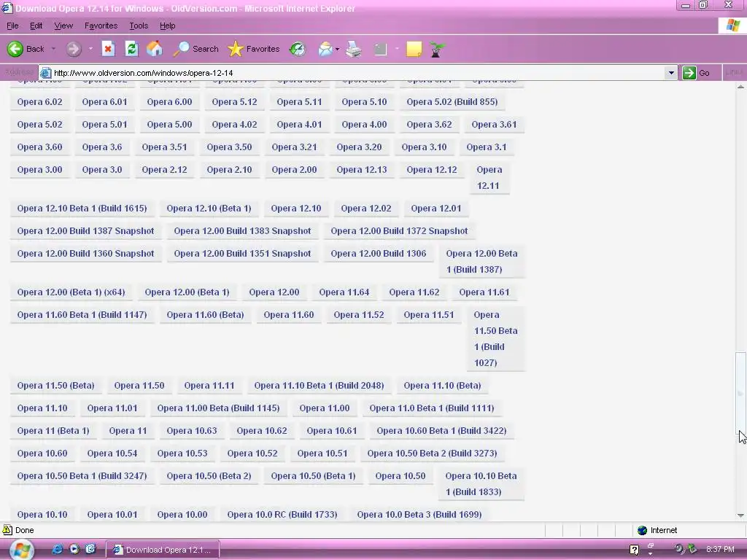Open the Favorites menu
Viewport: 747px width, 560px height.
click(x=101, y=26)
